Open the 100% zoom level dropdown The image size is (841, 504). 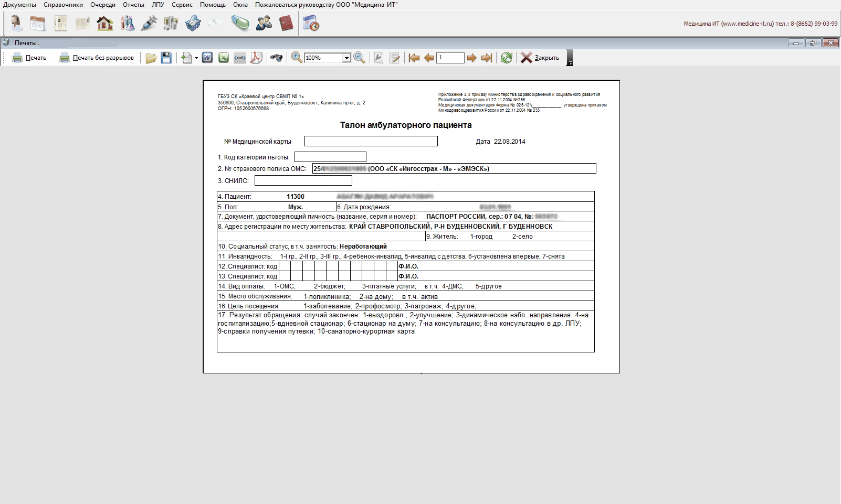pyautogui.click(x=346, y=58)
